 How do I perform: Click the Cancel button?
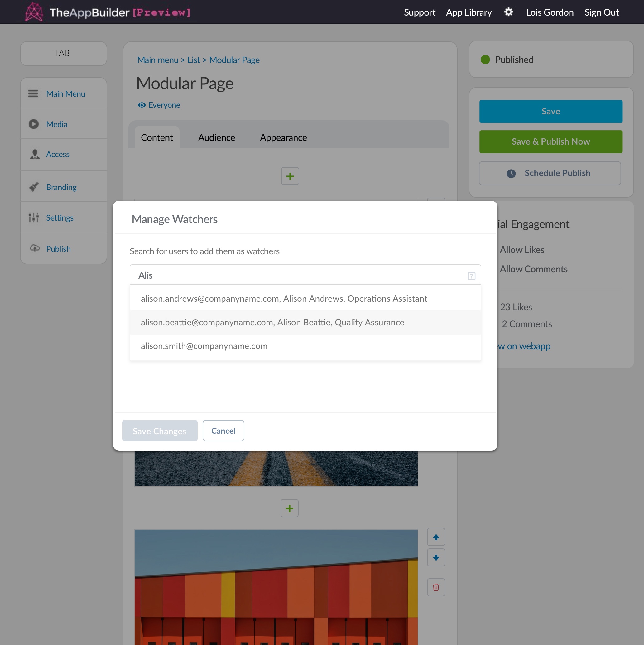coord(223,431)
